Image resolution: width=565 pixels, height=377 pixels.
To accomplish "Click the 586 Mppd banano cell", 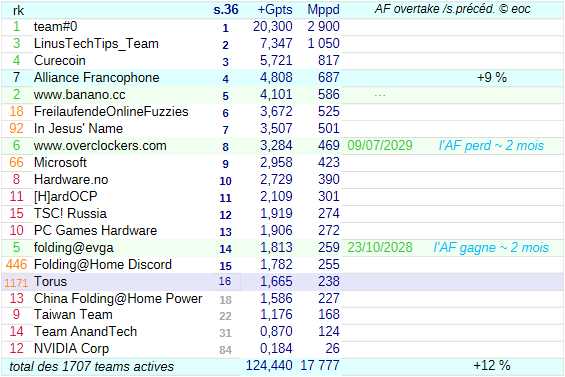I will click(x=329, y=95).
